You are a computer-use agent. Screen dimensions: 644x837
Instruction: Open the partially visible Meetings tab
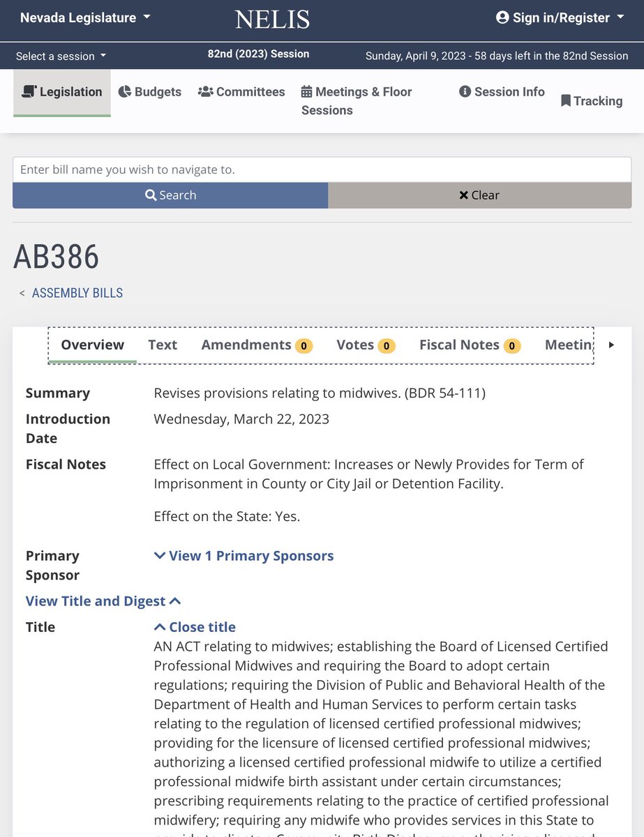[568, 345]
